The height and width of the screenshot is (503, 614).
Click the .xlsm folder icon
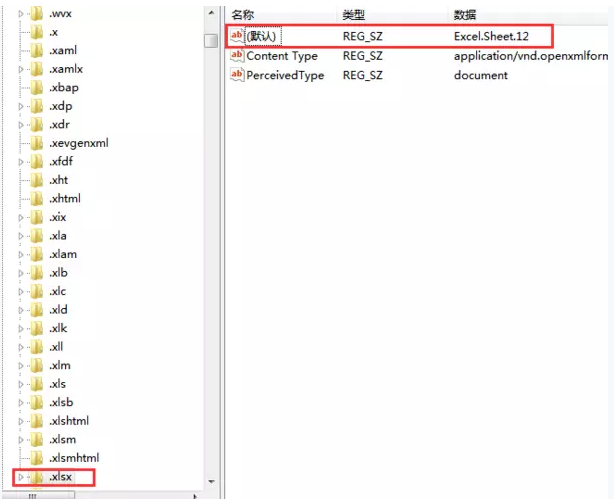tap(37, 440)
